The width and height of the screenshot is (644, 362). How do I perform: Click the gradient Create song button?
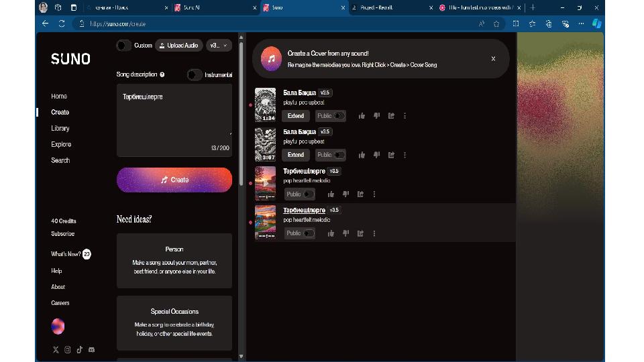[174, 180]
